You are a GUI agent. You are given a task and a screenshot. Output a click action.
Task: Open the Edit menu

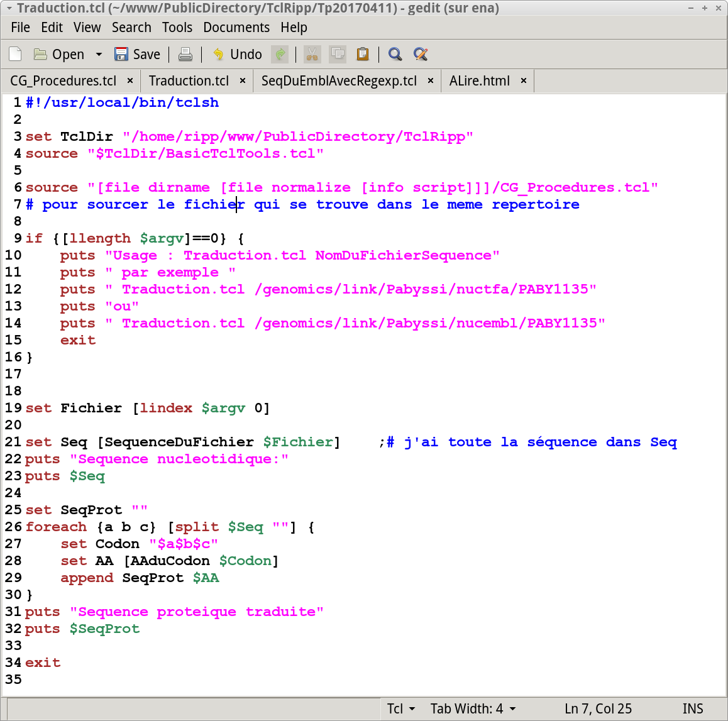point(52,28)
